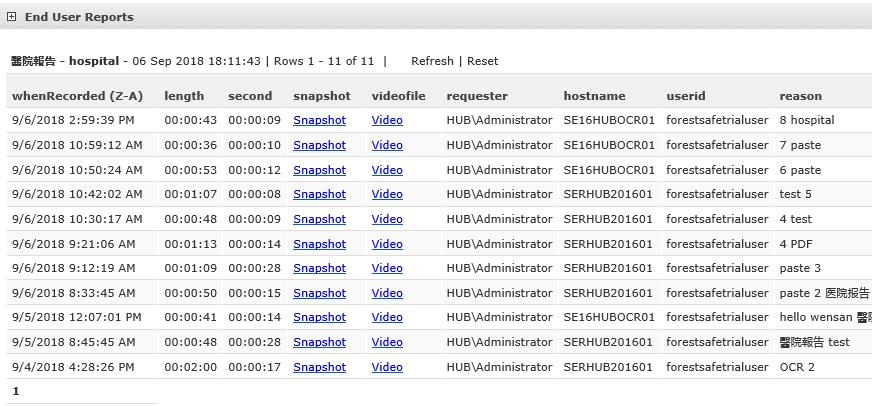872x406 pixels.
Task: Select page 1 in the pager
Action: [x=16, y=391]
